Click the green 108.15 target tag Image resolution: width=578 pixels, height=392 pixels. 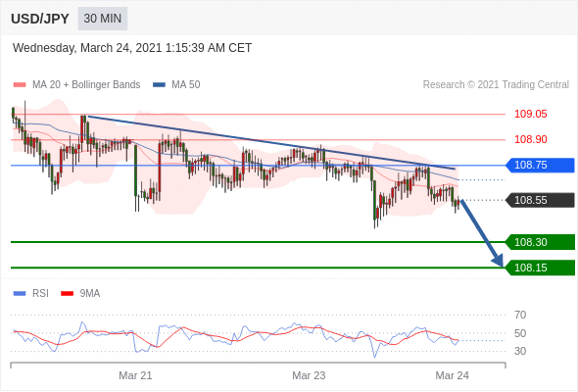(540, 268)
